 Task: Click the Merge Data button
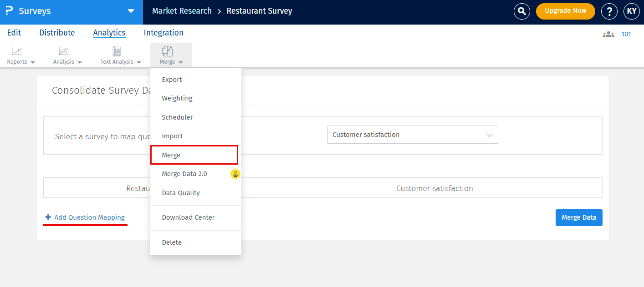579,217
